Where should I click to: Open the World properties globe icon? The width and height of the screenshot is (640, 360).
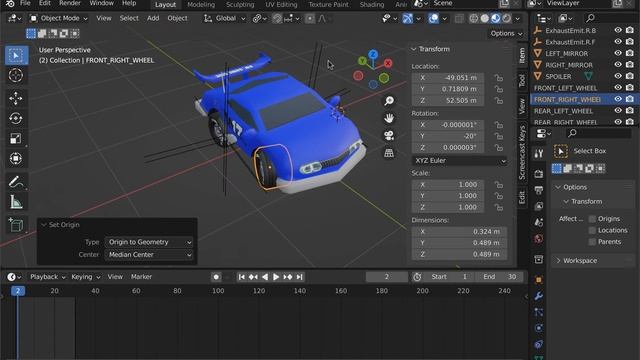(x=539, y=239)
